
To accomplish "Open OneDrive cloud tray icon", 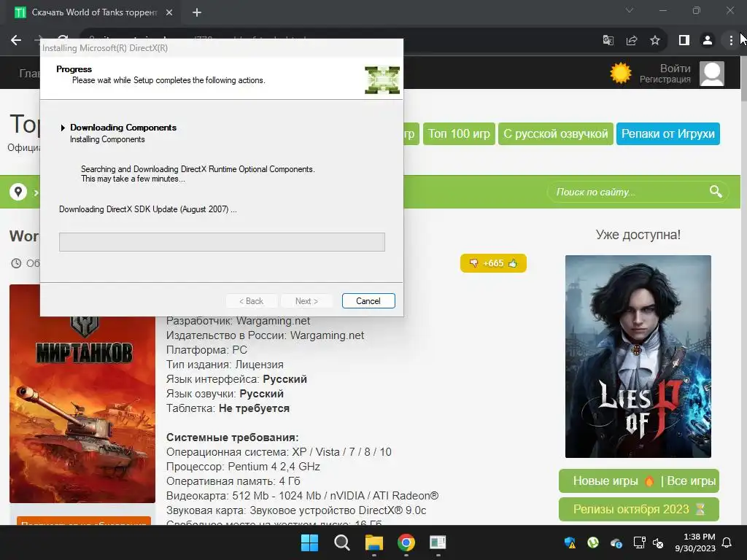I will point(616,542).
